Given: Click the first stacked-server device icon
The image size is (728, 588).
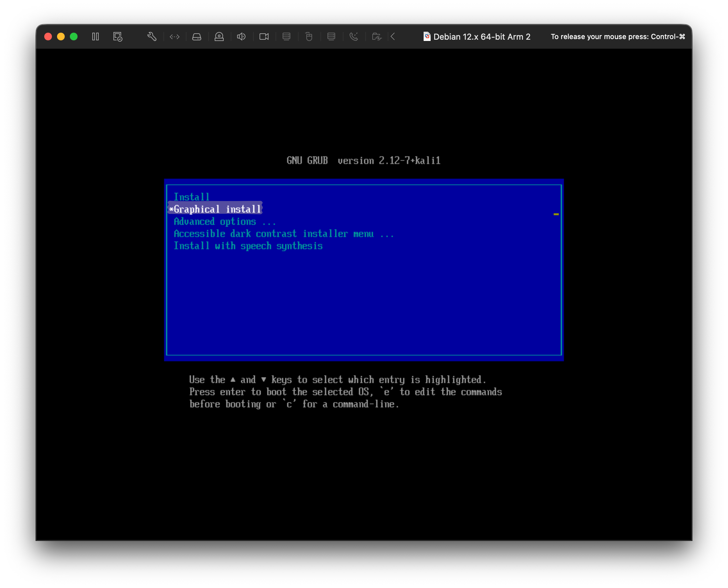Looking at the screenshot, I should pyautogui.click(x=286, y=37).
